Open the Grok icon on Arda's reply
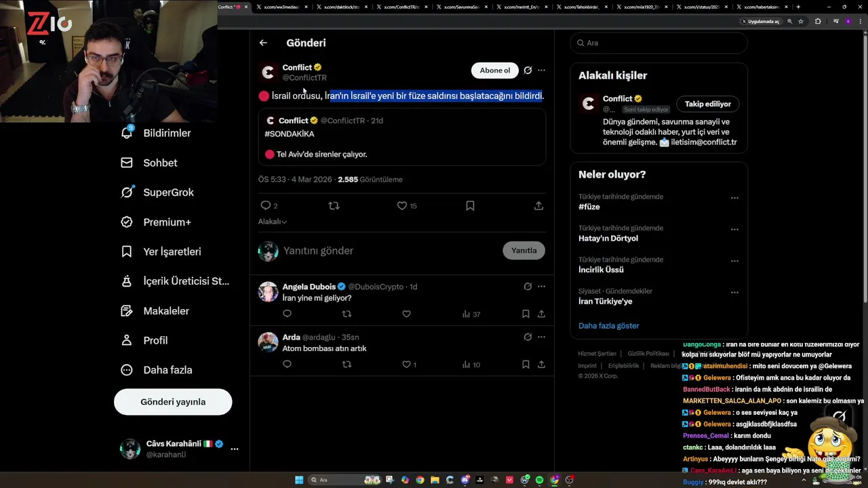This screenshot has height=488, width=868. click(528, 337)
